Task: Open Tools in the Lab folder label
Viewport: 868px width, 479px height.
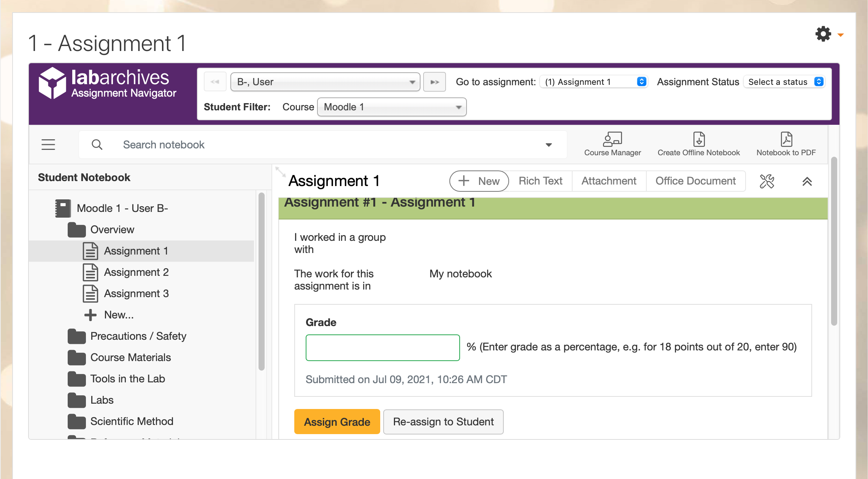Action: (127, 379)
